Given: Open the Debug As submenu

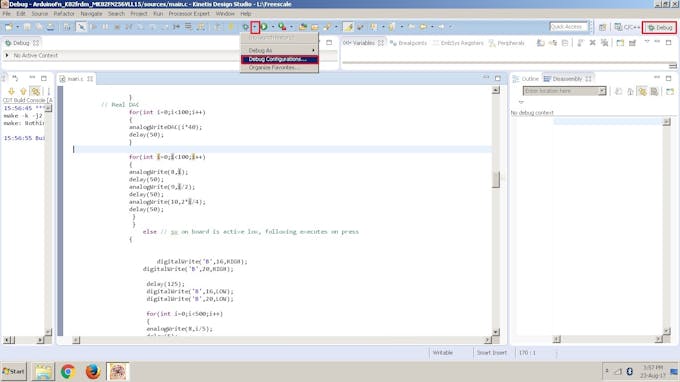Looking at the screenshot, I should [280, 50].
